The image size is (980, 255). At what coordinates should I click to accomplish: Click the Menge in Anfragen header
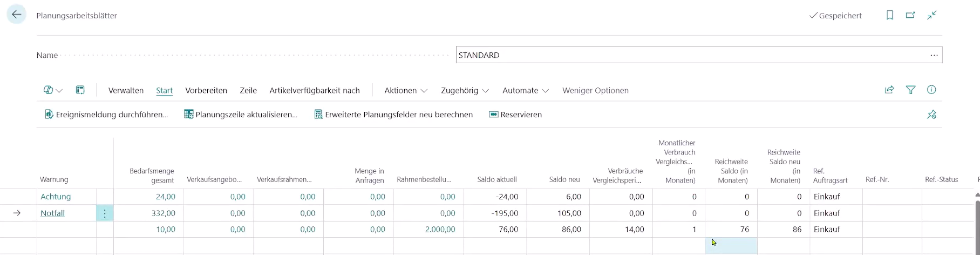[369, 175]
